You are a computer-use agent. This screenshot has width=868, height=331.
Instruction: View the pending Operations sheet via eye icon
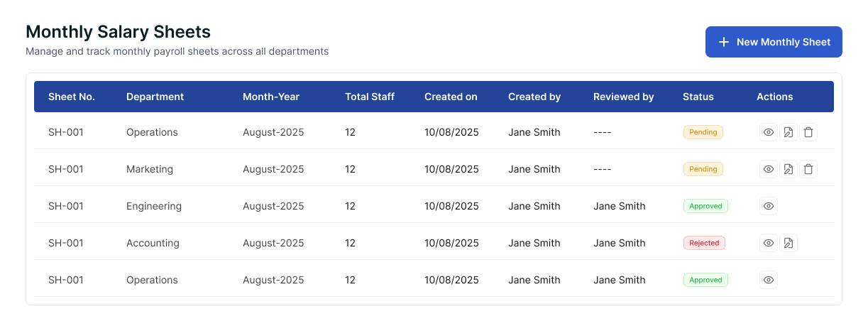point(768,132)
